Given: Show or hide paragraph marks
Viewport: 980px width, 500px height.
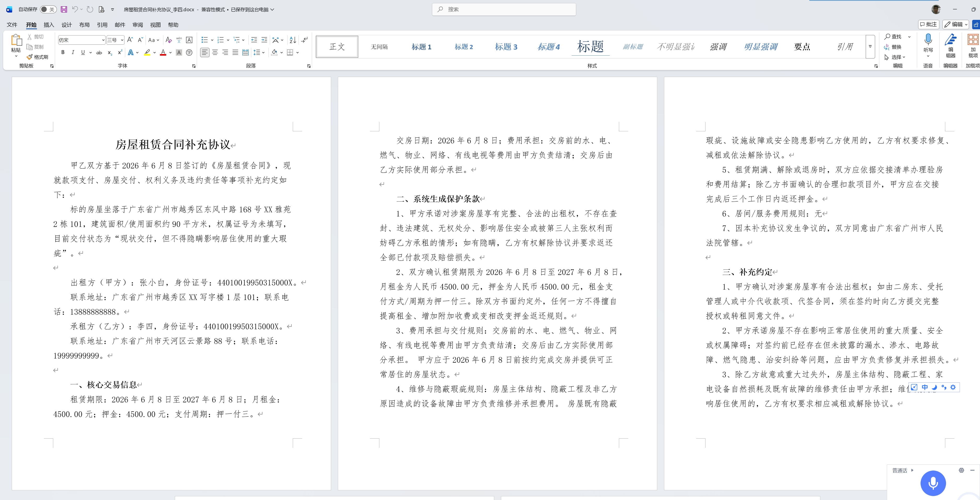Looking at the screenshot, I should point(304,40).
